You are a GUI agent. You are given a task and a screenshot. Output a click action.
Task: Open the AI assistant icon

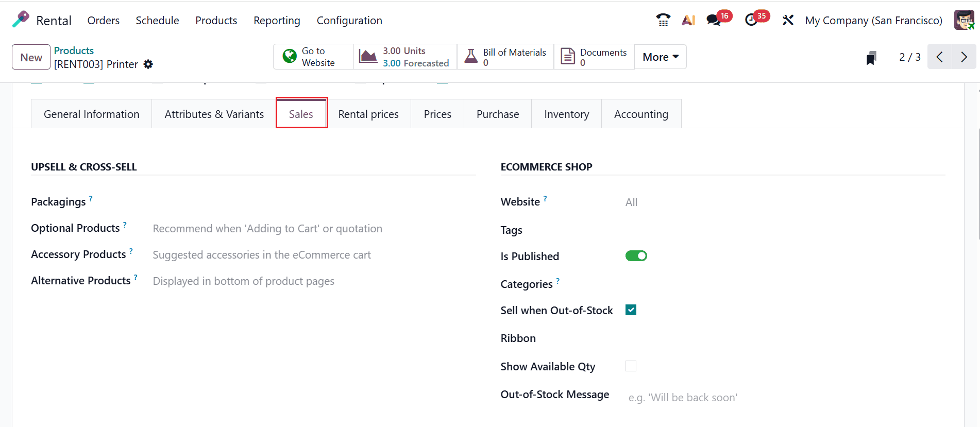688,20
